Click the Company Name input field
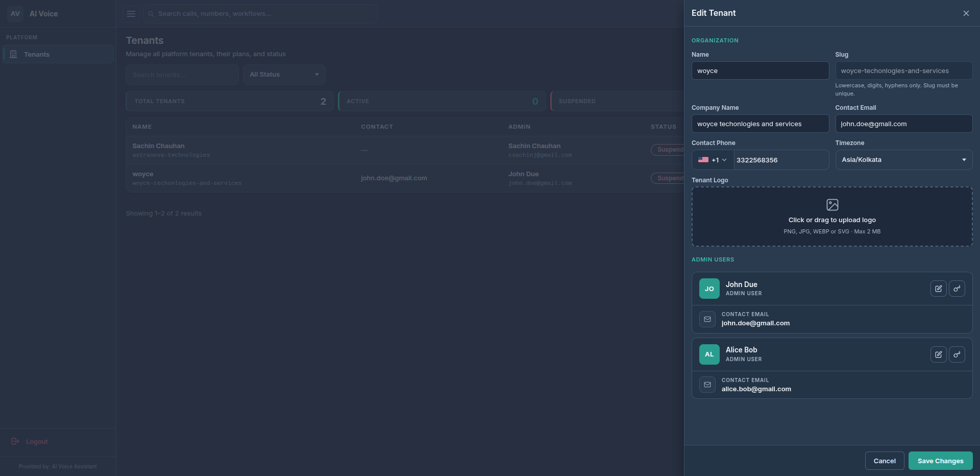The width and height of the screenshot is (980, 476). (760, 124)
